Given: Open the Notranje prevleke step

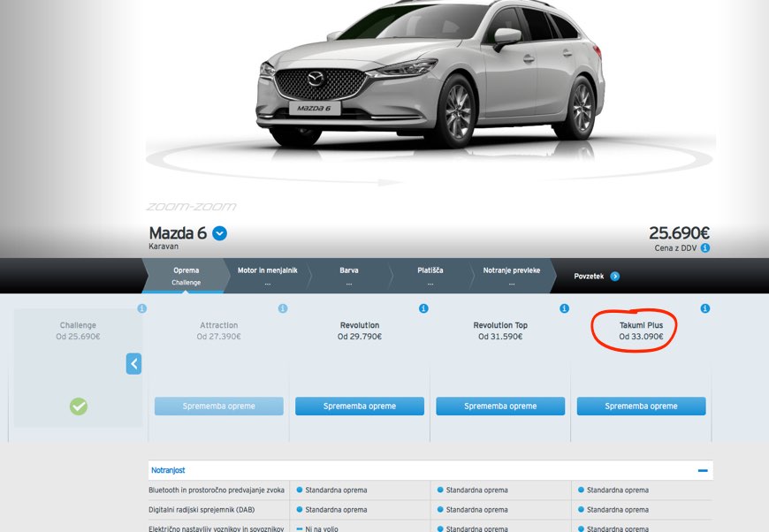Looking at the screenshot, I should (x=512, y=276).
